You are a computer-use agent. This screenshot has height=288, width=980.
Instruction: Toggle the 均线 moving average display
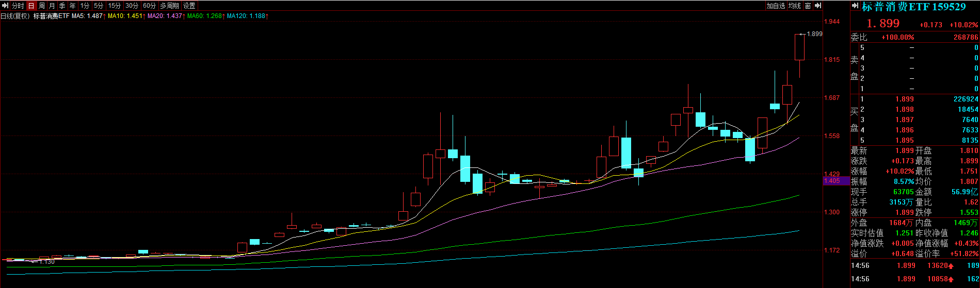tap(794, 6)
